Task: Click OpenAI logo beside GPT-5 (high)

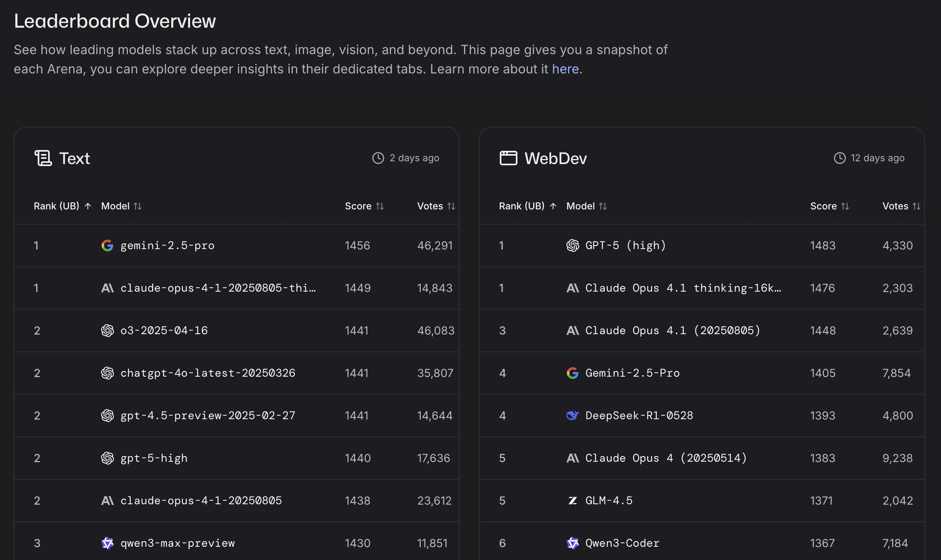Action: pos(572,246)
